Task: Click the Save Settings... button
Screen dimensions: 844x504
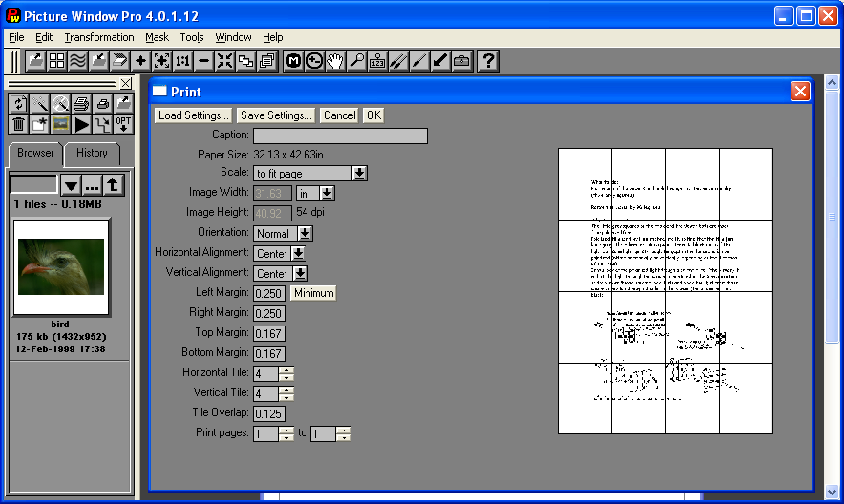Action: tap(276, 115)
